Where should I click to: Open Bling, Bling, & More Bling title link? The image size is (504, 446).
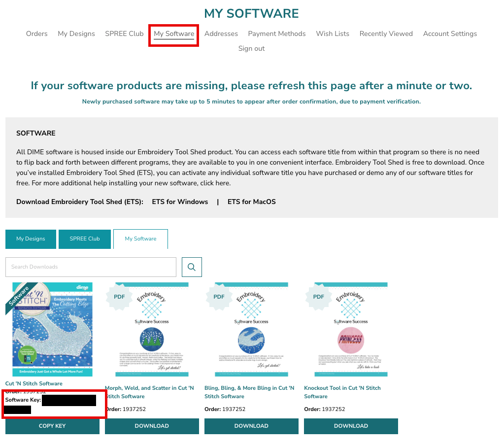click(249, 392)
